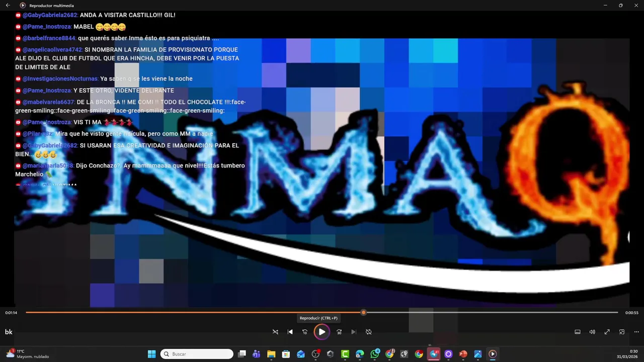This screenshot has width=644, height=362.
Task: Skip back 10 seconds
Action: tap(304, 332)
